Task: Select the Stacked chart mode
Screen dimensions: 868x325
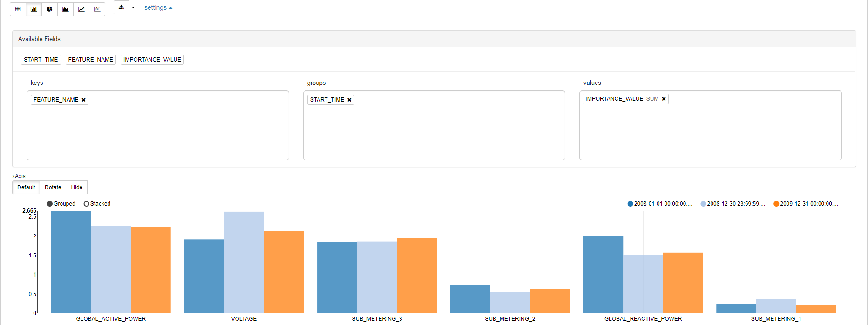Action: click(97, 204)
